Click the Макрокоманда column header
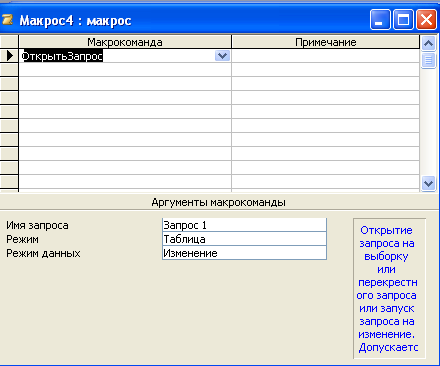The width and height of the screenshot is (440, 366). [125, 42]
